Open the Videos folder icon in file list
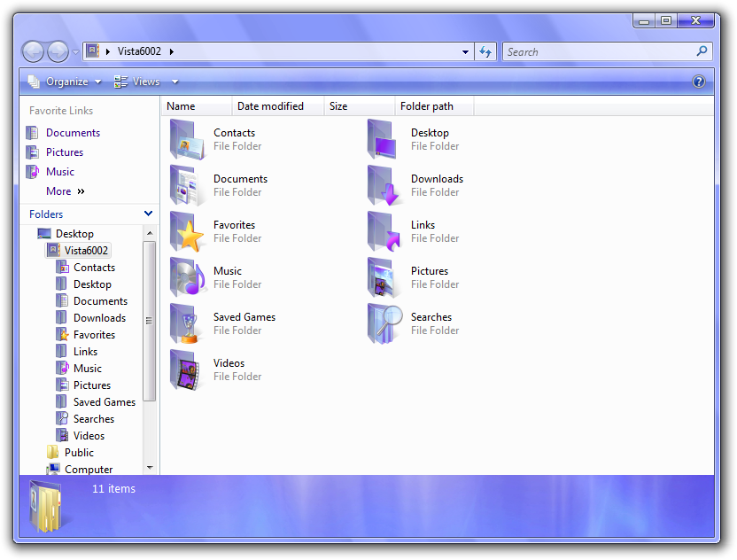The height and width of the screenshot is (560, 737). [x=187, y=369]
